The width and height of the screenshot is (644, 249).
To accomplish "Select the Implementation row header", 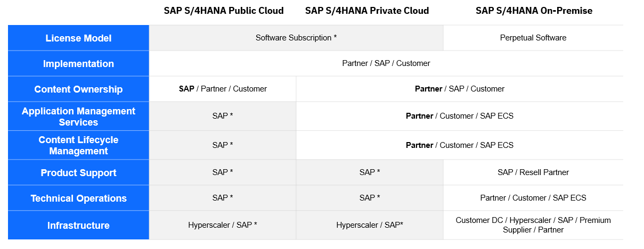I will coord(78,64).
